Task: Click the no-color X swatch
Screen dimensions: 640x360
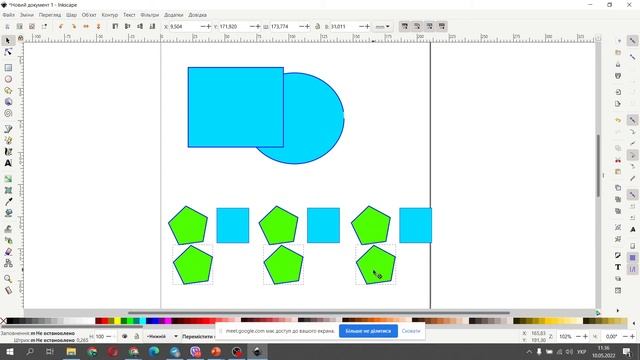Action: (x=3, y=321)
